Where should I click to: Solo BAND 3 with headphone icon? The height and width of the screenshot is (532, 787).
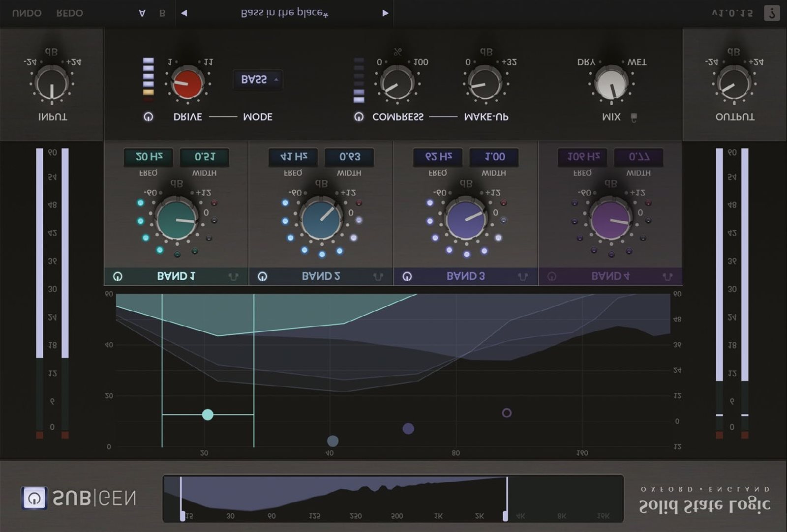click(x=523, y=277)
